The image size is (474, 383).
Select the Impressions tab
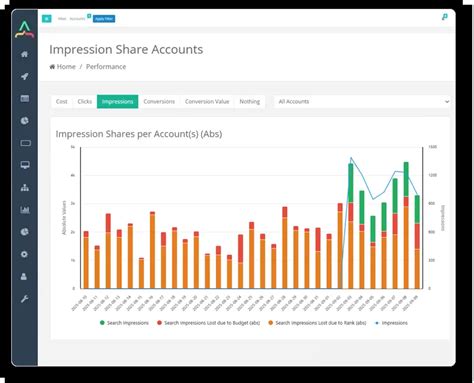[x=117, y=101]
